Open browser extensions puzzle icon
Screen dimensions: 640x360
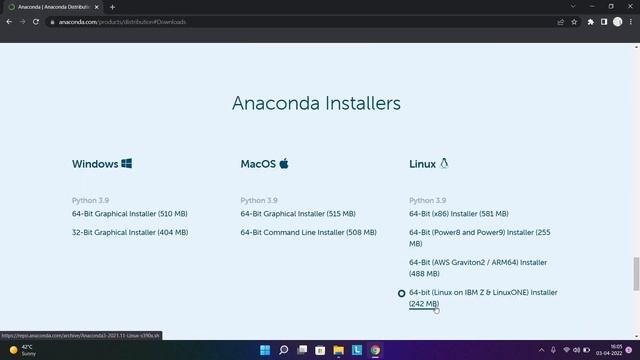591,22
